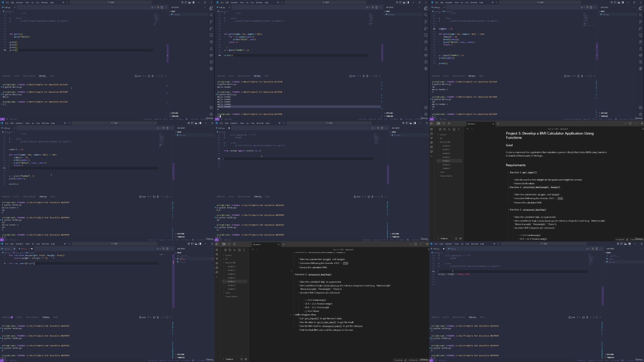Open new-terminal dropdown in the for-loop greet window
This screenshot has width=644, height=362.
point(361,76)
